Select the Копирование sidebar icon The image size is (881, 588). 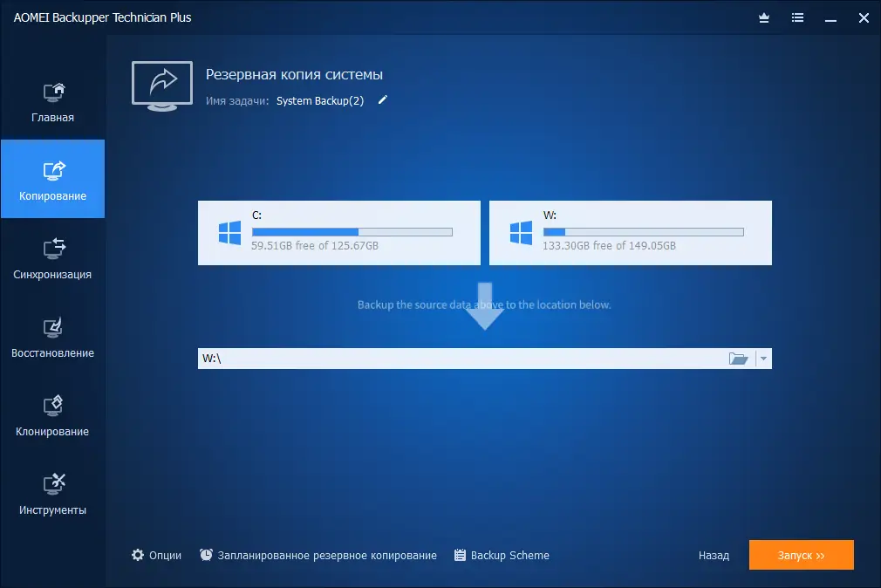click(52, 179)
